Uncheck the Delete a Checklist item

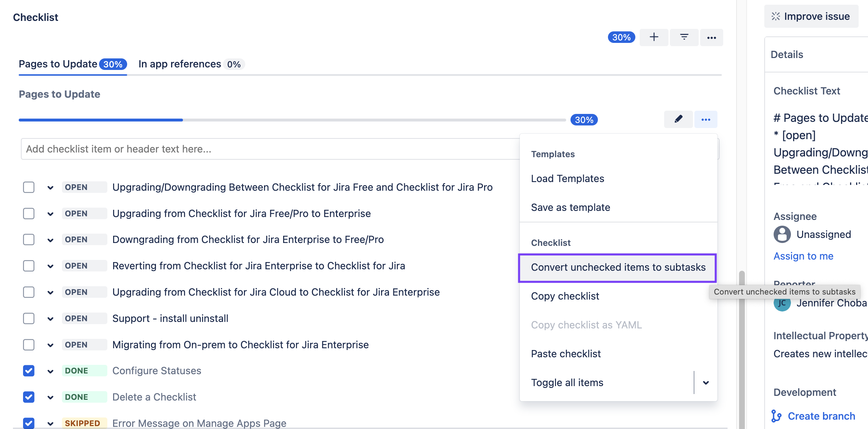(28, 397)
